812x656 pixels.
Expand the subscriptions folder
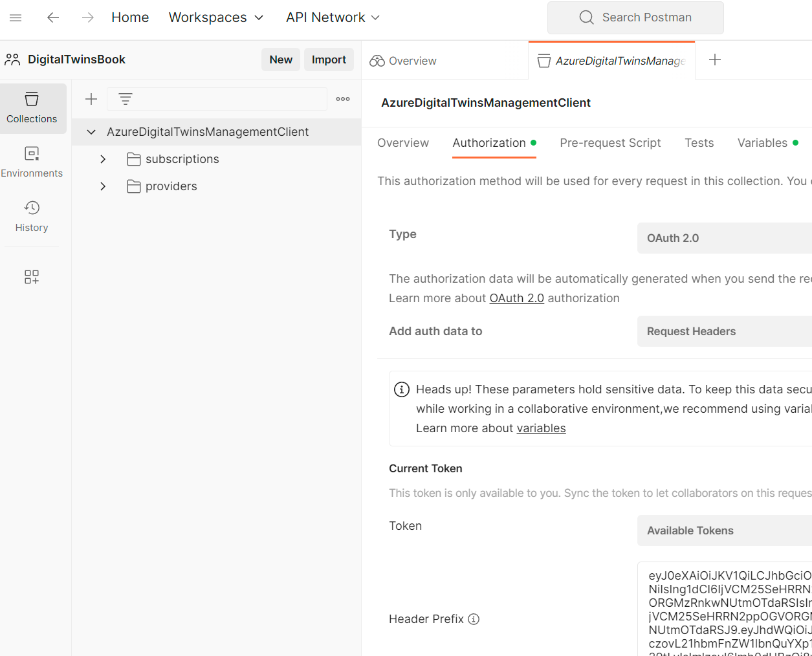pyautogui.click(x=103, y=159)
